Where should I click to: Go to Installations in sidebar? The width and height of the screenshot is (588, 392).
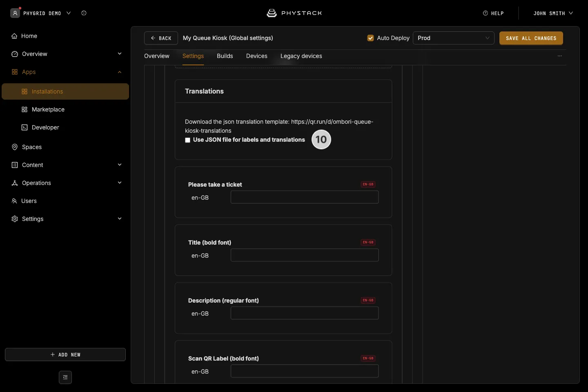click(x=65, y=91)
